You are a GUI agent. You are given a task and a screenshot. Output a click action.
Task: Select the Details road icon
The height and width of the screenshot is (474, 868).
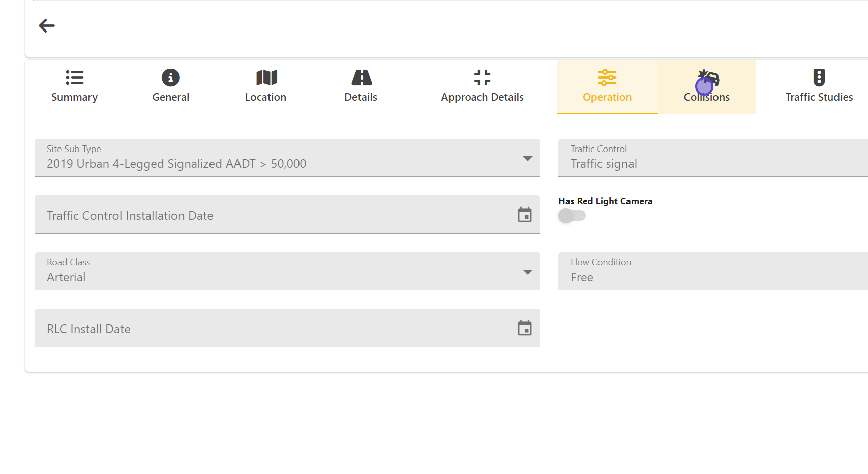(x=361, y=78)
